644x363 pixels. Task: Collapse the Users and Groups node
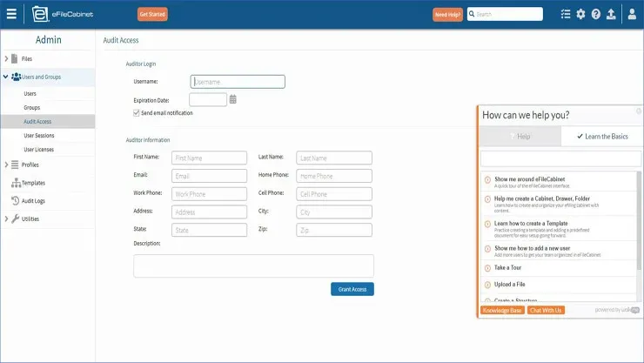(x=6, y=77)
